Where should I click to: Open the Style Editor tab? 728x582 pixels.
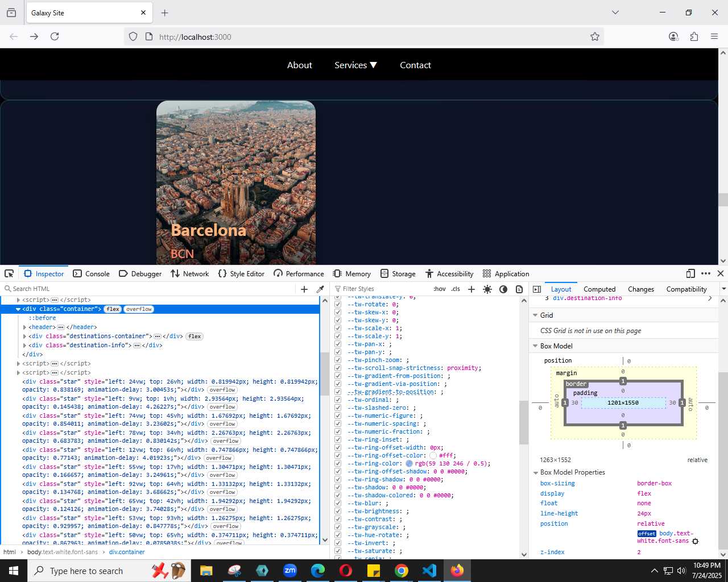pyautogui.click(x=241, y=273)
